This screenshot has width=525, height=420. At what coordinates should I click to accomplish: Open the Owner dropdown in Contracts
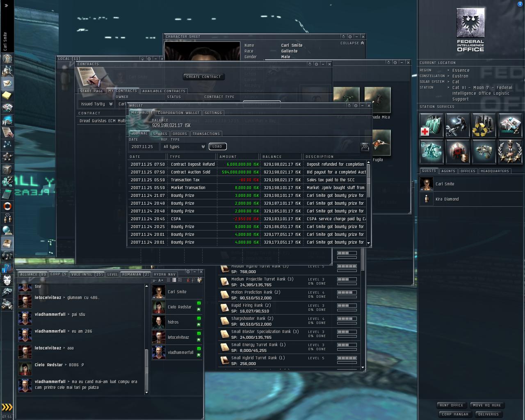121,104
